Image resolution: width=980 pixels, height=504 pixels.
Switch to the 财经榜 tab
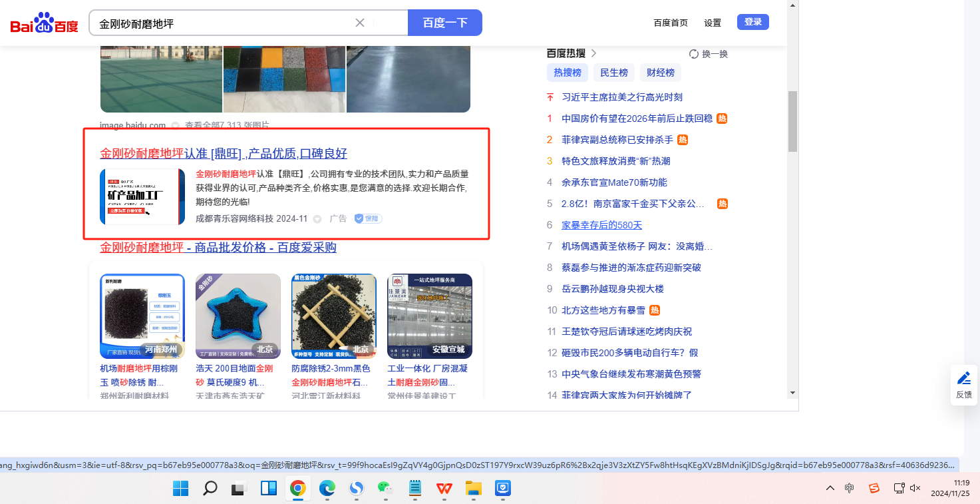pyautogui.click(x=660, y=73)
